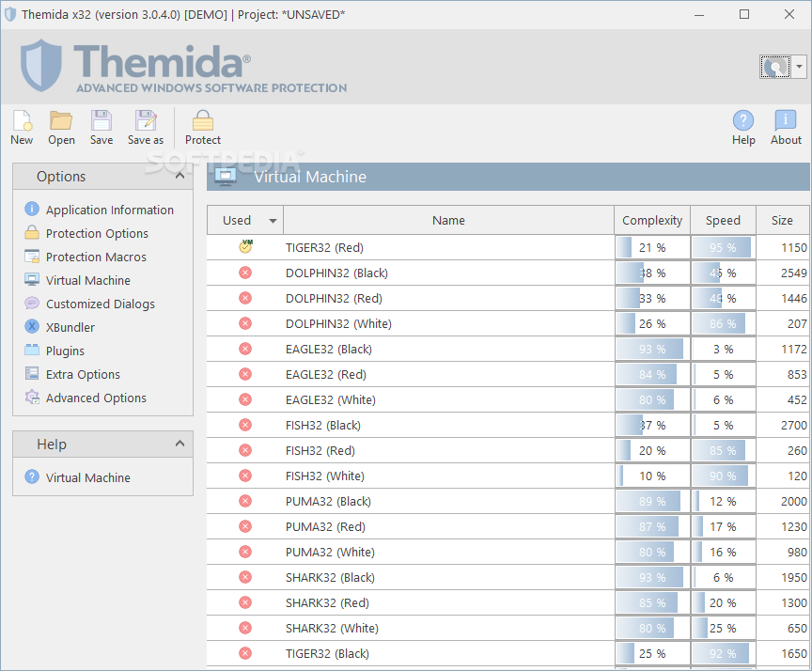Collapse the Help panel
This screenshot has width=812, height=671.
tap(180, 444)
